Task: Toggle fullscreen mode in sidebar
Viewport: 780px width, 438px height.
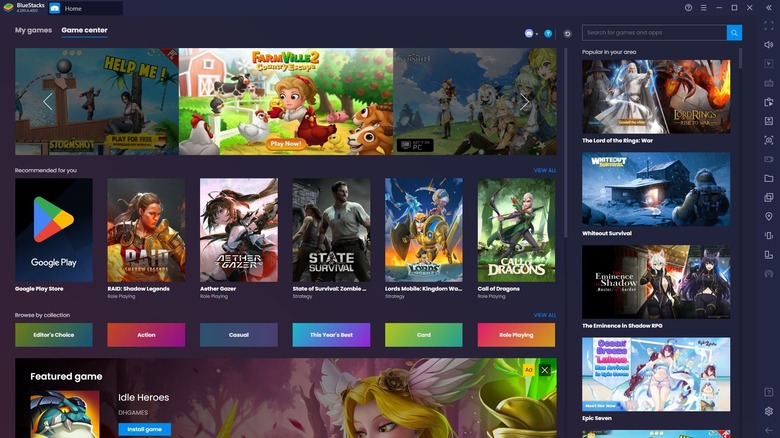Action: [x=769, y=25]
